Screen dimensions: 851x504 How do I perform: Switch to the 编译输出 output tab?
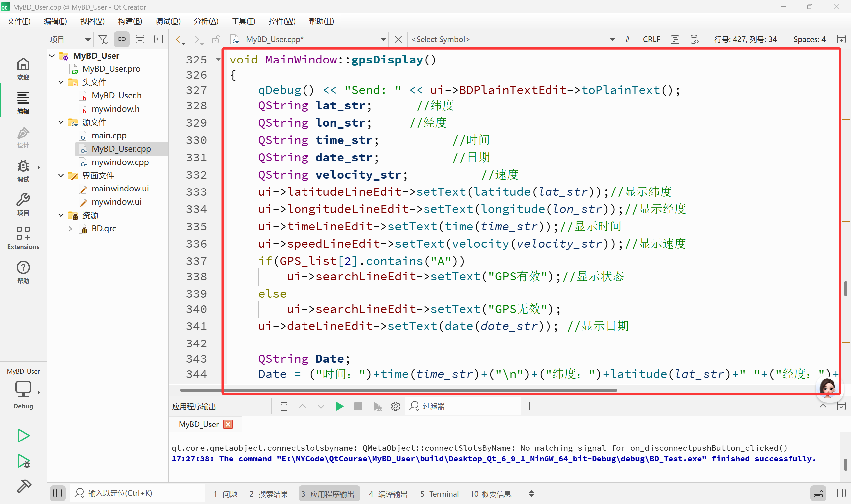(388, 494)
